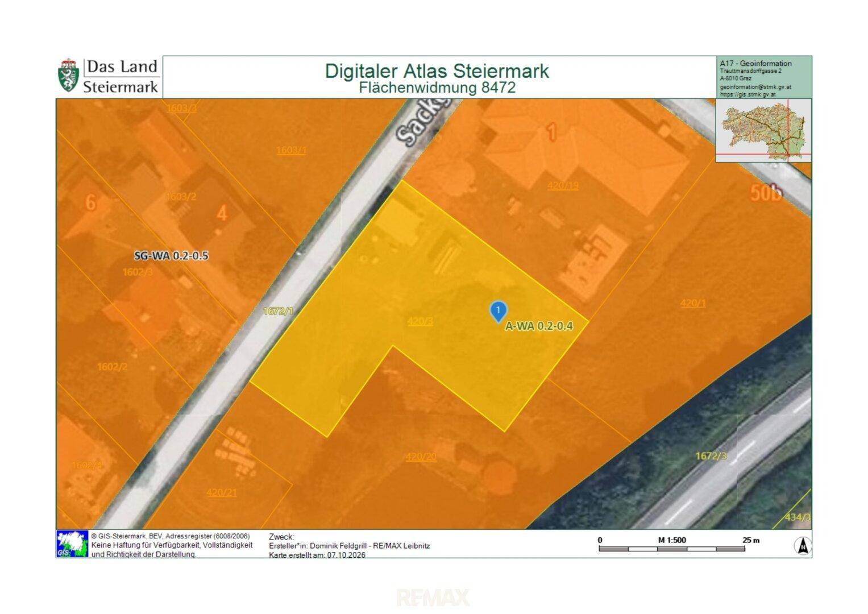Image resolution: width=868 pixels, height=614 pixels.
Task: Select parcel label 1602/3
Action: tap(138, 272)
